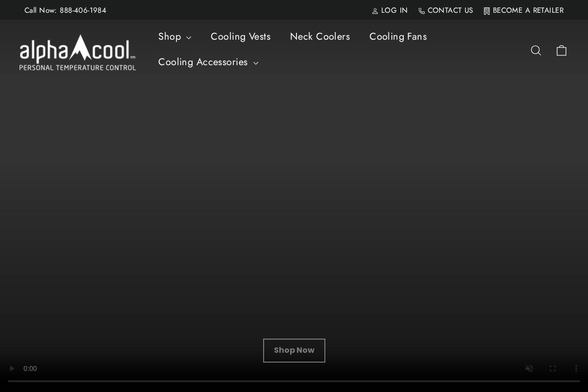Screen dimensions: 588x392
Task: Click the user account icon beside Log In
Action: (x=375, y=10)
